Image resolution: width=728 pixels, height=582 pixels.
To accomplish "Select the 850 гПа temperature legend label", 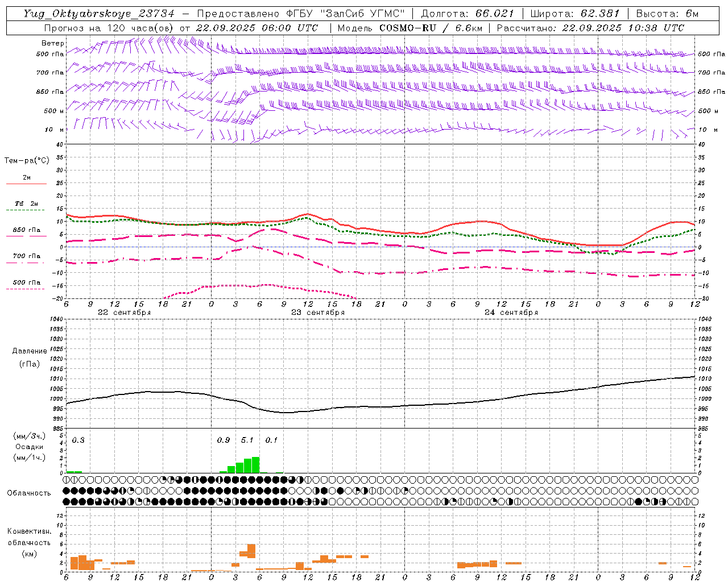I will point(27,230).
